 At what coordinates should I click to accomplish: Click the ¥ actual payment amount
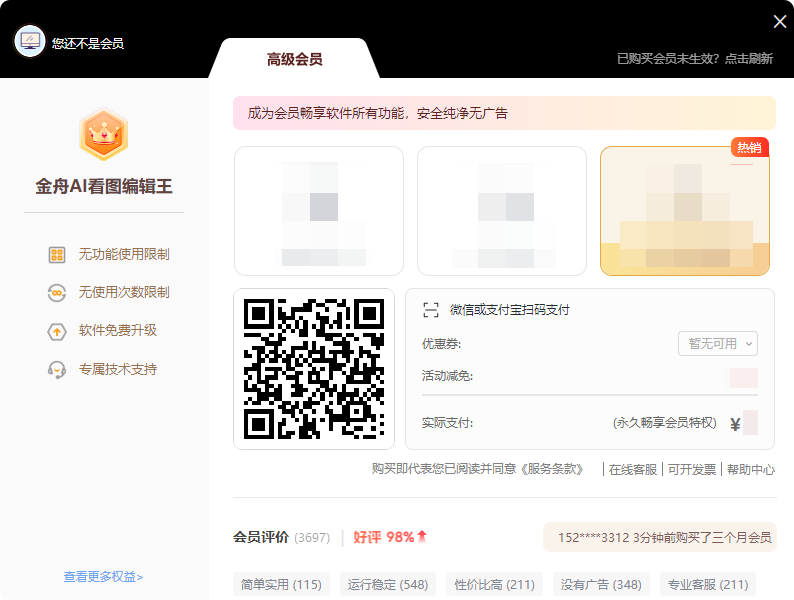click(x=744, y=423)
